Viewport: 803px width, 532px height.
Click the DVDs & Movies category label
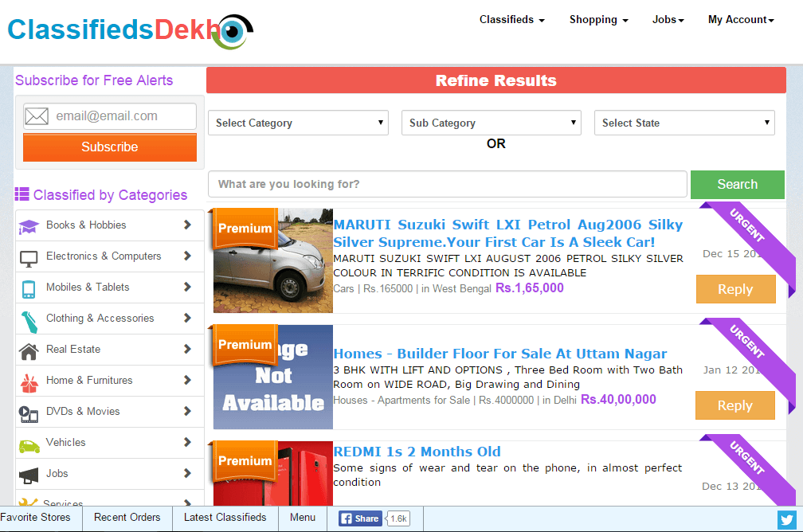[83, 411]
